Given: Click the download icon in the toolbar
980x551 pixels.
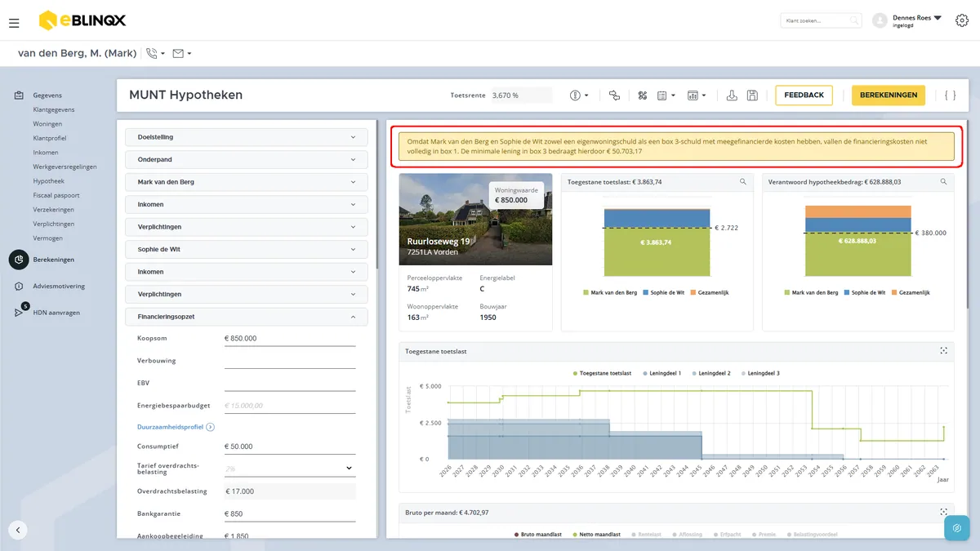Looking at the screenshot, I should (x=732, y=96).
